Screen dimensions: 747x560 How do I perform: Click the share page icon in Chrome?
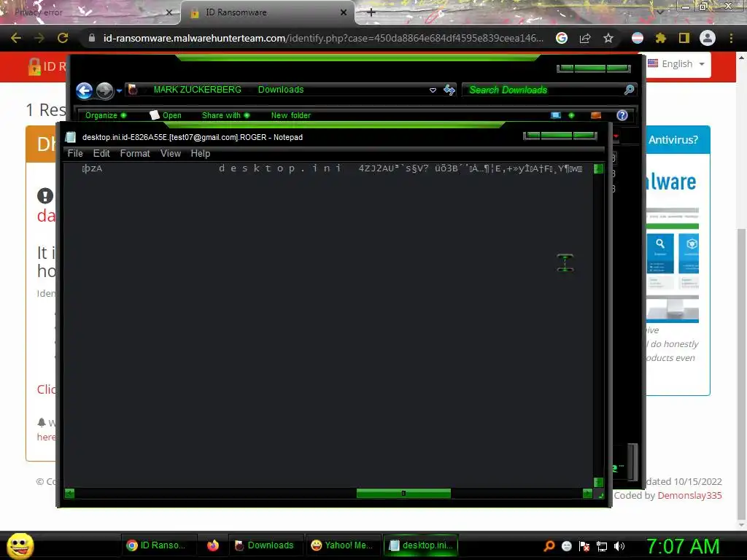(585, 38)
